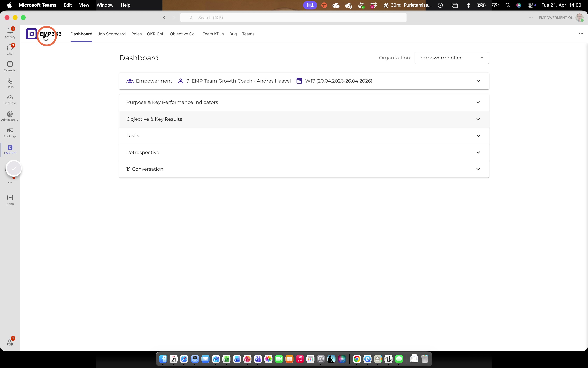Viewport: 588px width, 368px height.
Task: Expand the Retrospective section
Action: pos(304,153)
